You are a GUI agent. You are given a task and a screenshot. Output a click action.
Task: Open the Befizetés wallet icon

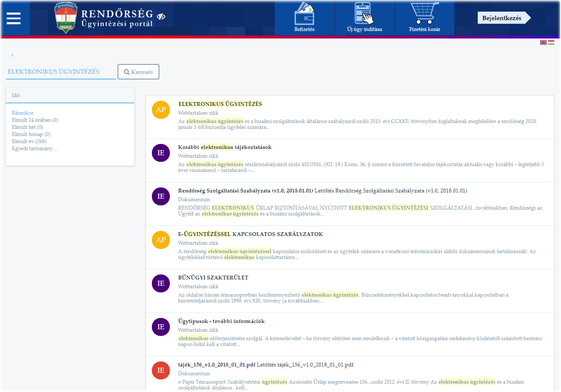pos(305,18)
